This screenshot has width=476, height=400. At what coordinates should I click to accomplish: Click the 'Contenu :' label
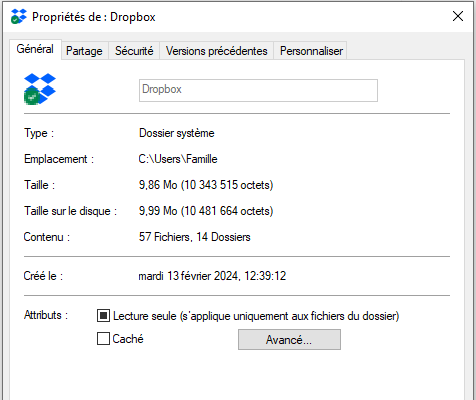pos(47,237)
